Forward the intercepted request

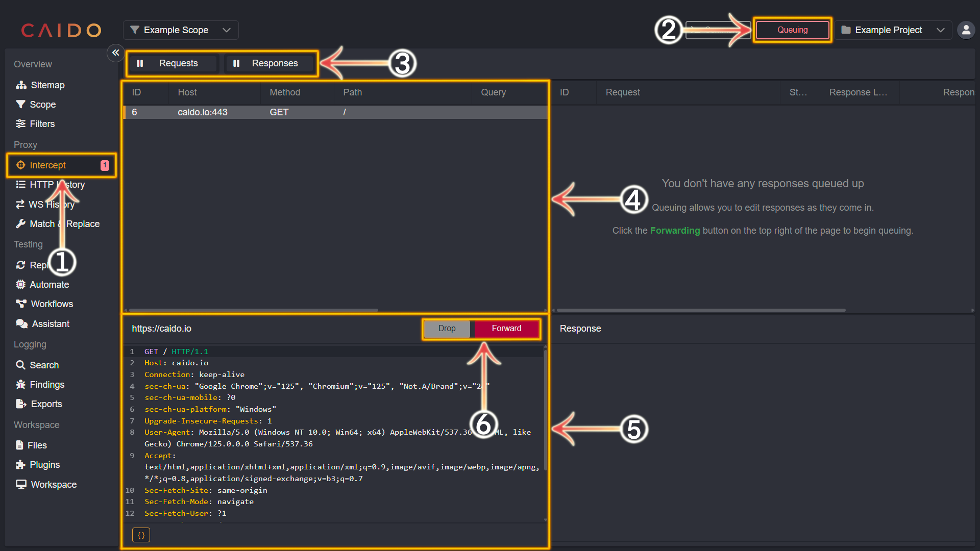(x=506, y=329)
